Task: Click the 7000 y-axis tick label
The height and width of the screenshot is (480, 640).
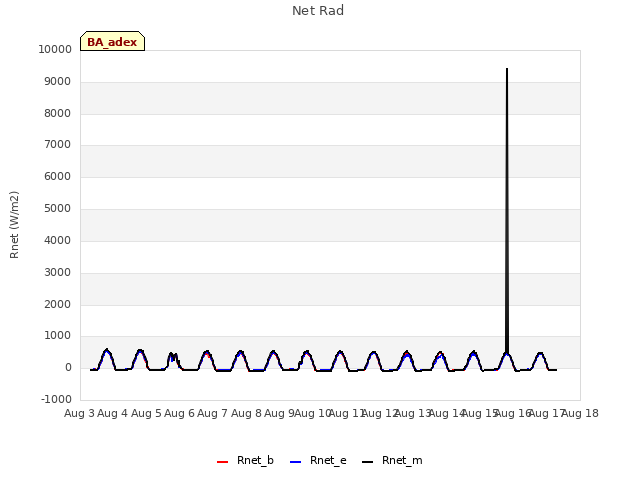Action: point(58,144)
